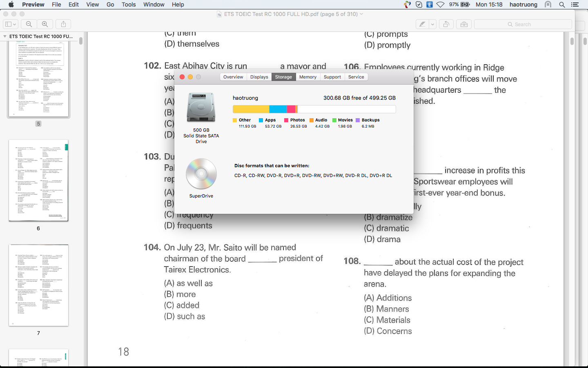588x368 pixels.
Task: Click 'ETS TOEIC Test RC 1000 FU...' sidebar title
Action: pos(41,36)
